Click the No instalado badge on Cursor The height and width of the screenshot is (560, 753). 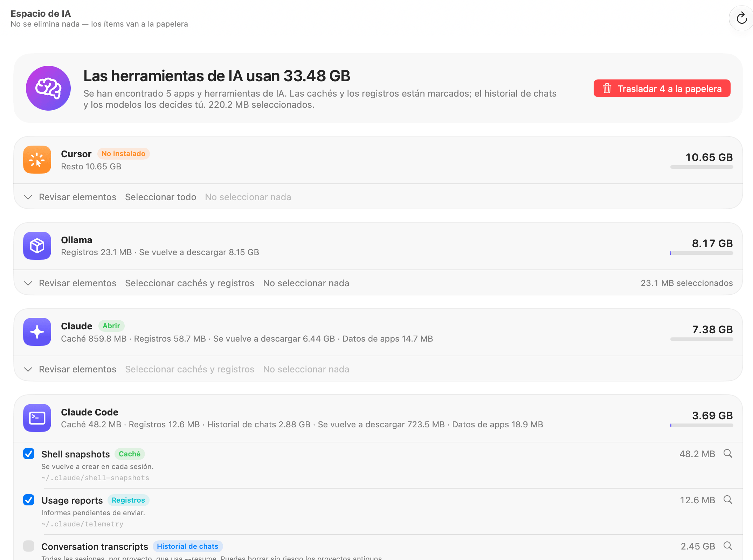(123, 154)
